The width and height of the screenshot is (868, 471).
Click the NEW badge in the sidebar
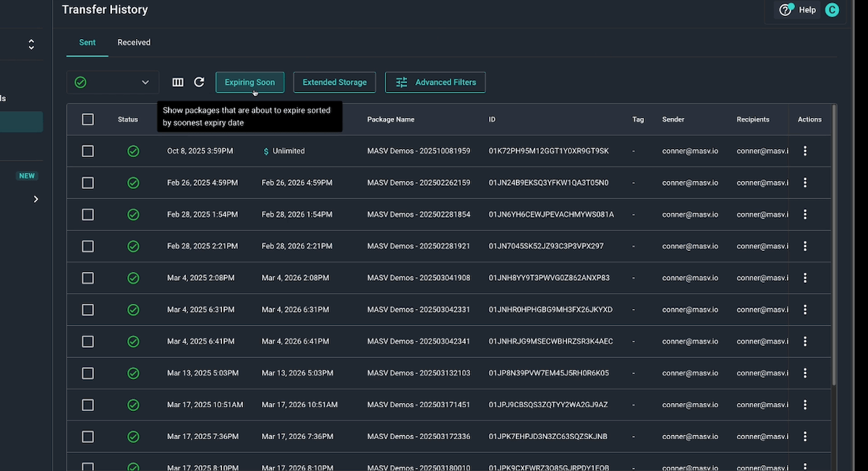pos(27,175)
